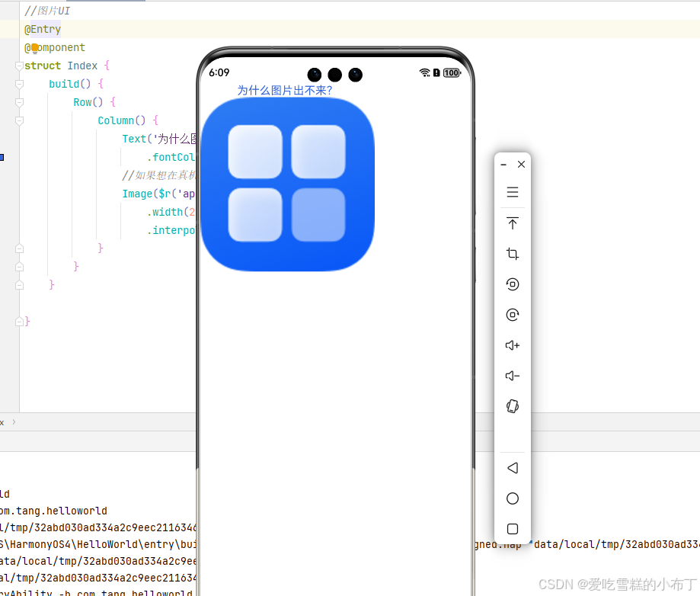
Task: Collapse the Row() code fold
Action: (x=19, y=102)
